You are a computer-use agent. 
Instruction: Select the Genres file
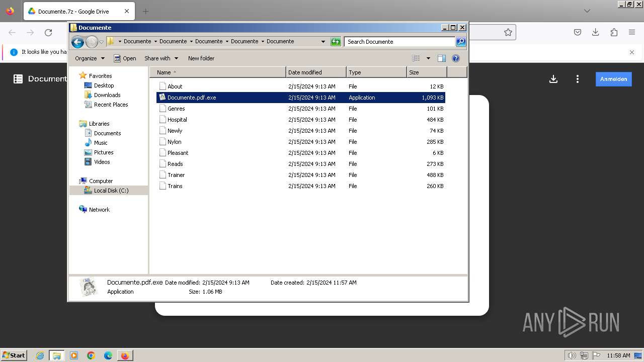(301, 109)
